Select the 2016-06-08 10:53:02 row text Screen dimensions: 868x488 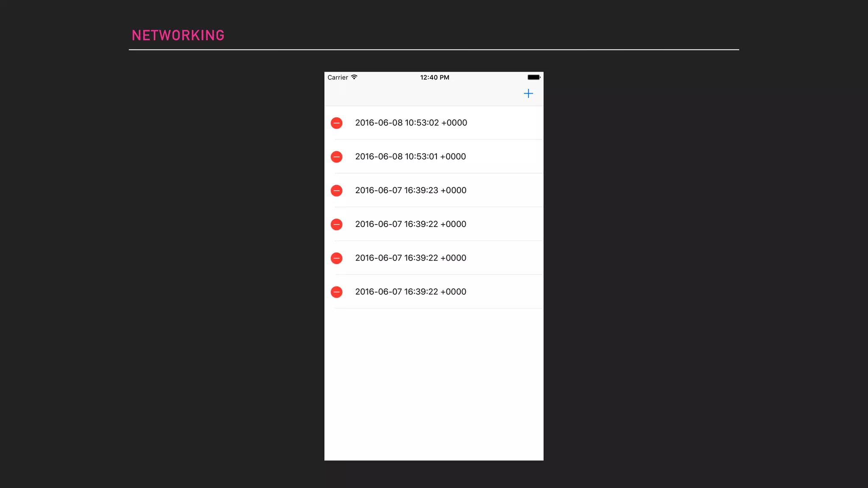411,123
